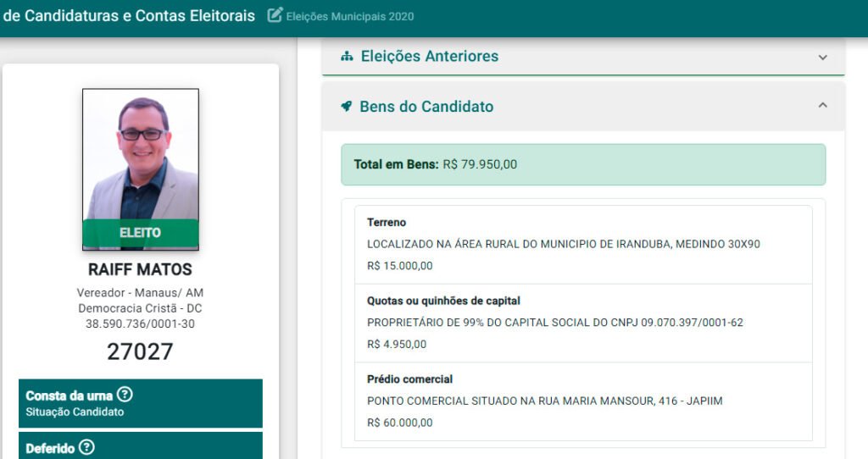Expand the Eleições Anteriores chevron
This screenshot has height=459, width=868.
[x=822, y=57]
